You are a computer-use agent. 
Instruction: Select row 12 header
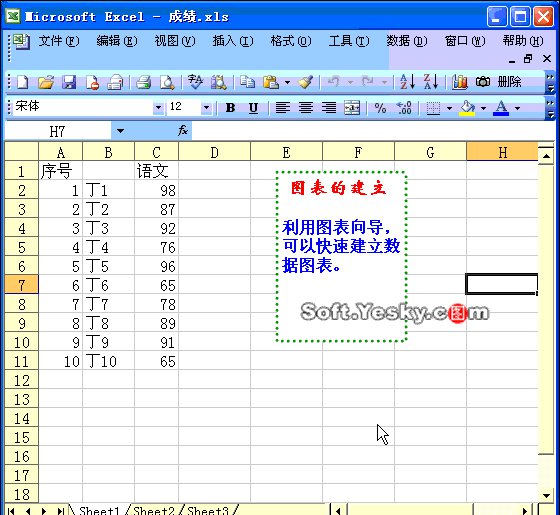click(x=21, y=380)
